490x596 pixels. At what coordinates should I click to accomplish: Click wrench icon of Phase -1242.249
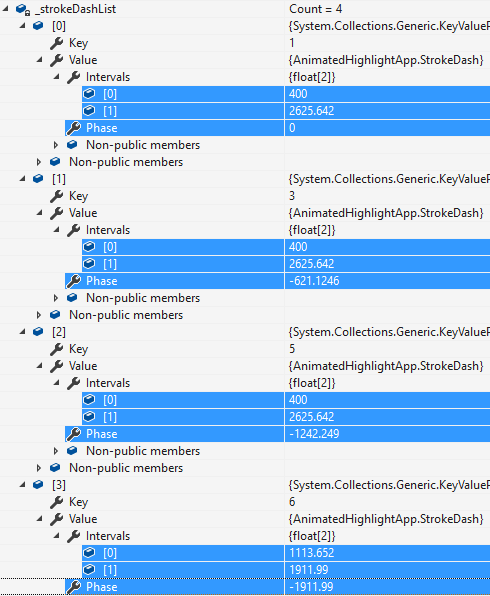[x=74, y=434]
